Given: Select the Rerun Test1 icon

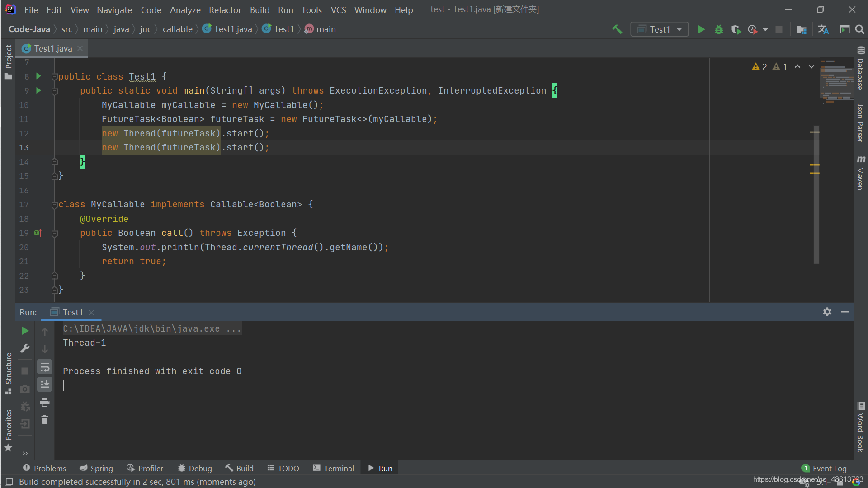Looking at the screenshot, I should [x=25, y=330].
